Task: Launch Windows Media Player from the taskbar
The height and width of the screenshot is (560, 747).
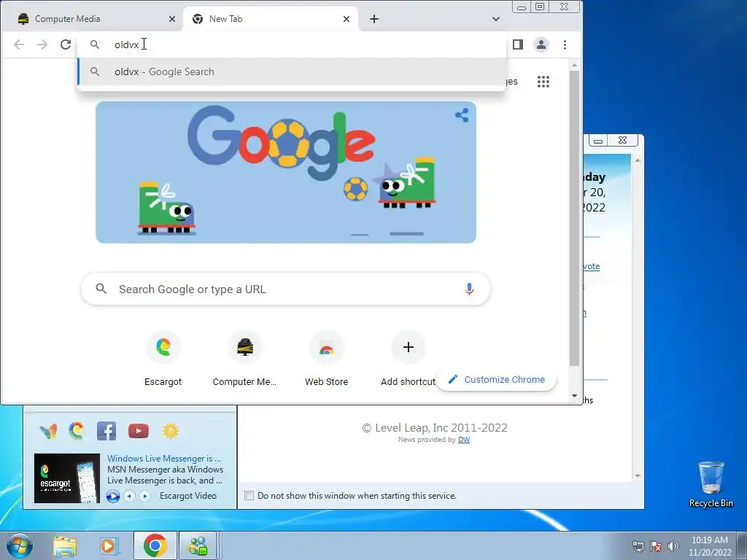Action: click(x=108, y=545)
